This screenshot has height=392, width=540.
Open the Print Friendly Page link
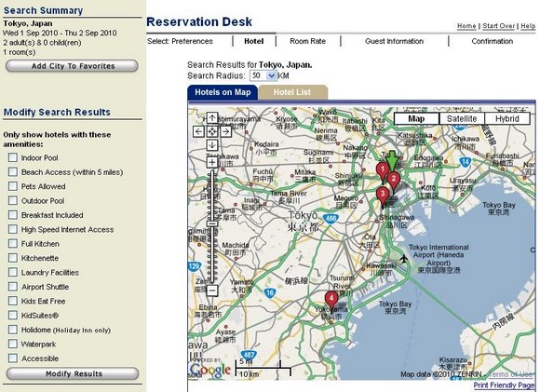click(x=505, y=385)
